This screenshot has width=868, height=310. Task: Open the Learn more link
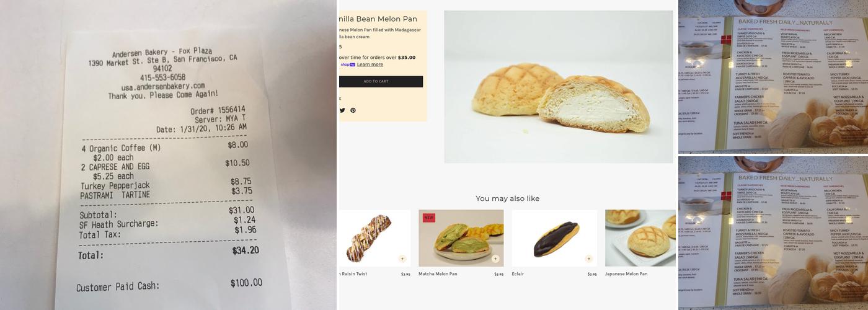click(x=370, y=64)
